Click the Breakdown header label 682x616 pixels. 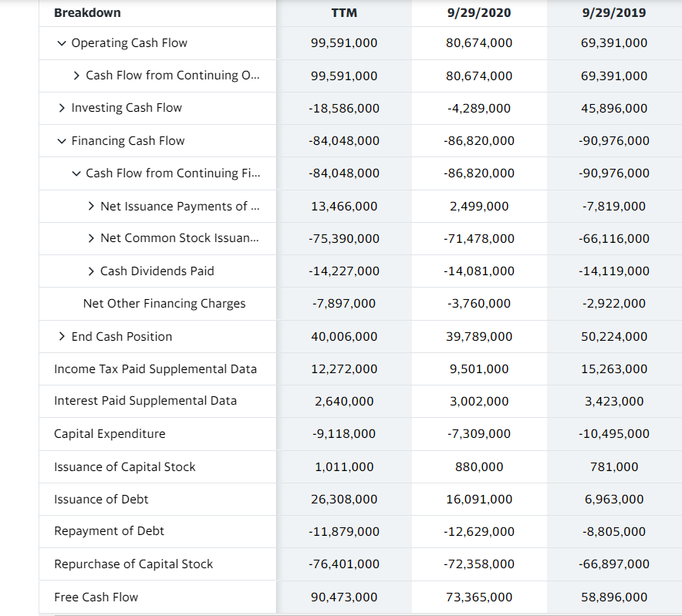click(86, 12)
